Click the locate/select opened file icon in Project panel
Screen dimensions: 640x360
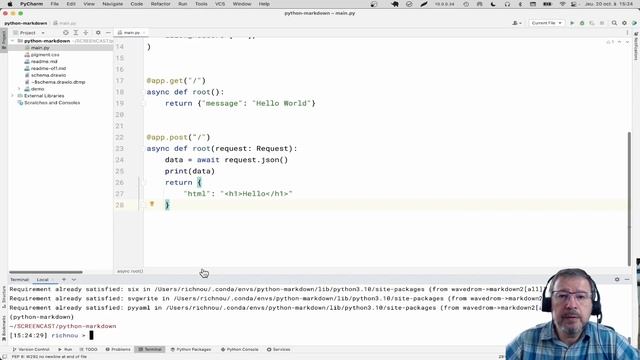click(x=66, y=33)
